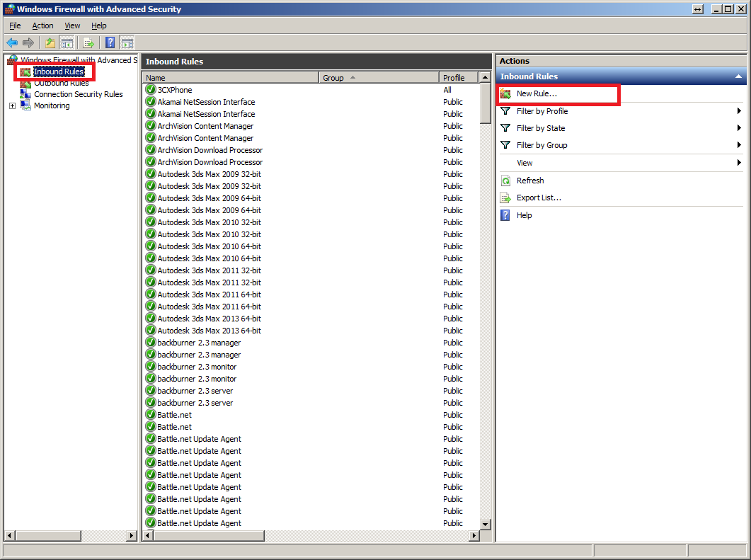The width and height of the screenshot is (751, 560).
Task: Click the console tree scrollbar right arrow
Action: pyautogui.click(x=132, y=535)
